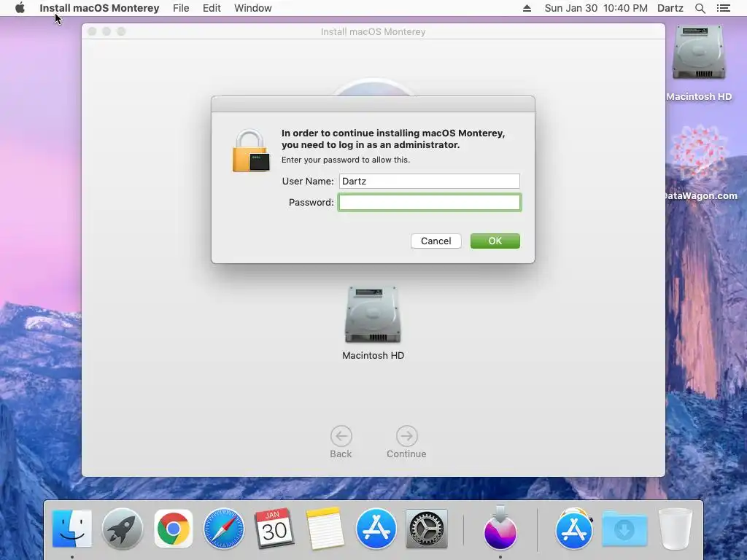This screenshot has width=747, height=560.
Task: Open the Trash in the Dock
Action: pyautogui.click(x=675, y=529)
